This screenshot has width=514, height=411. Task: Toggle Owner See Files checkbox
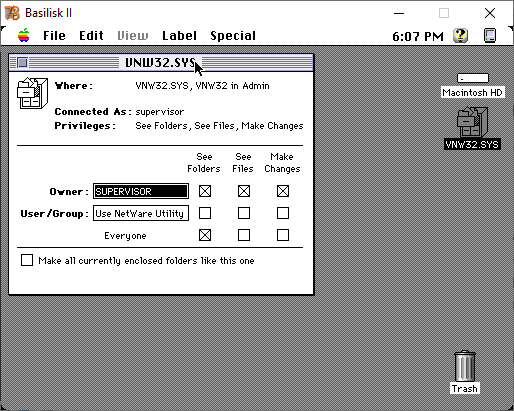tap(244, 191)
